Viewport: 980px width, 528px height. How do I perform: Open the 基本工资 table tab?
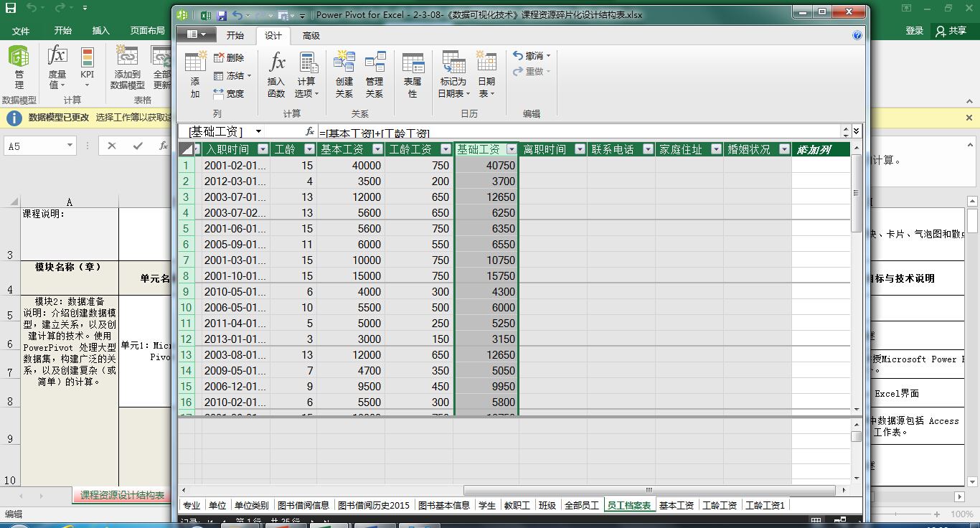click(677, 505)
